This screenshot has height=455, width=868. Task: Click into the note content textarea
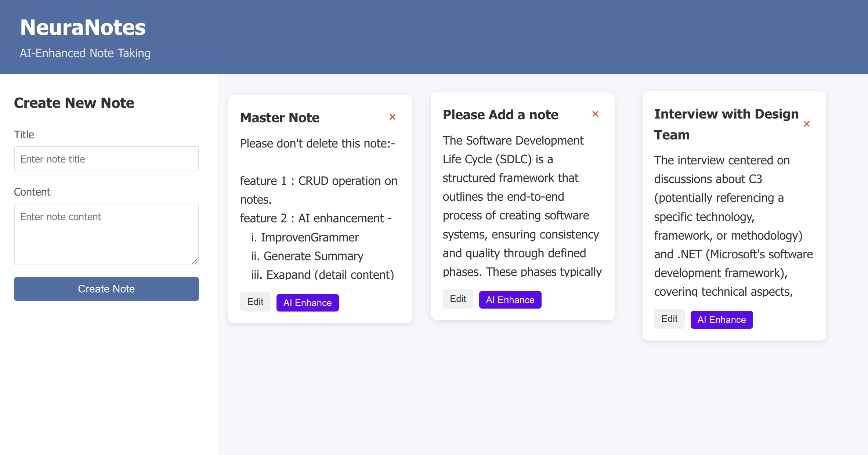pos(106,234)
